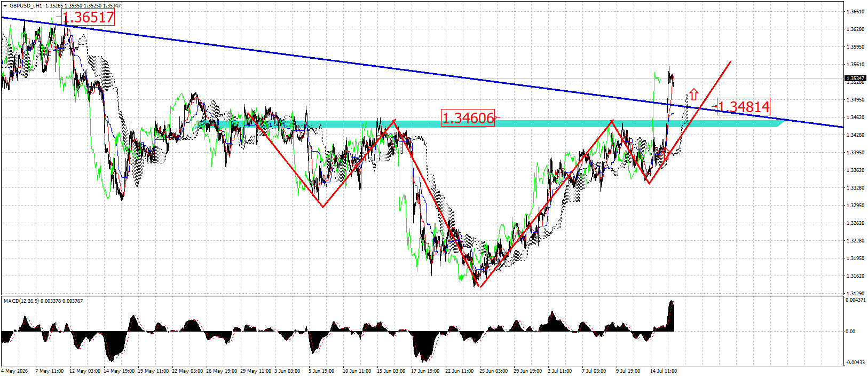Click the 1.32280 price axis value
Viewport: 868px width, 377px height.
click(855, 241)
